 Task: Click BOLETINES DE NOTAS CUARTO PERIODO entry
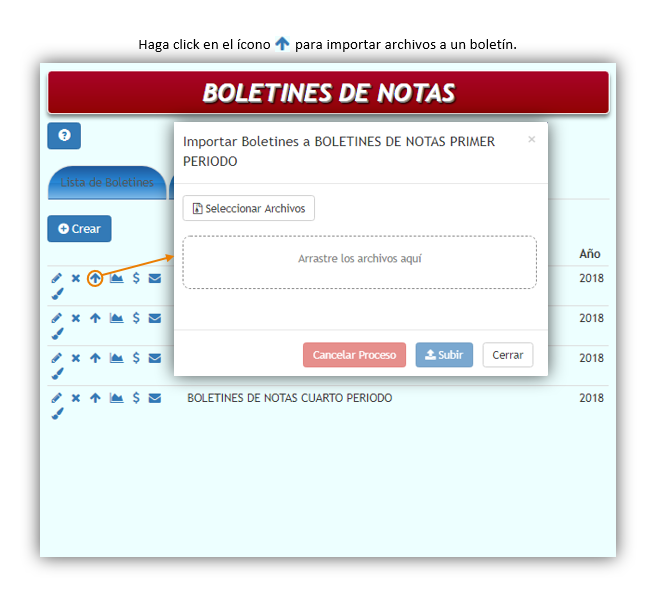click(290, 398)
